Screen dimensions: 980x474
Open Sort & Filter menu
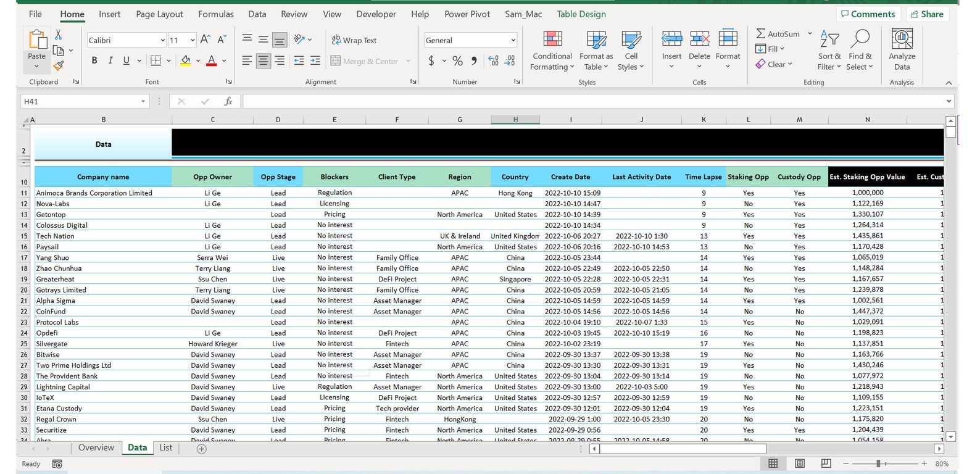[829, 49]
